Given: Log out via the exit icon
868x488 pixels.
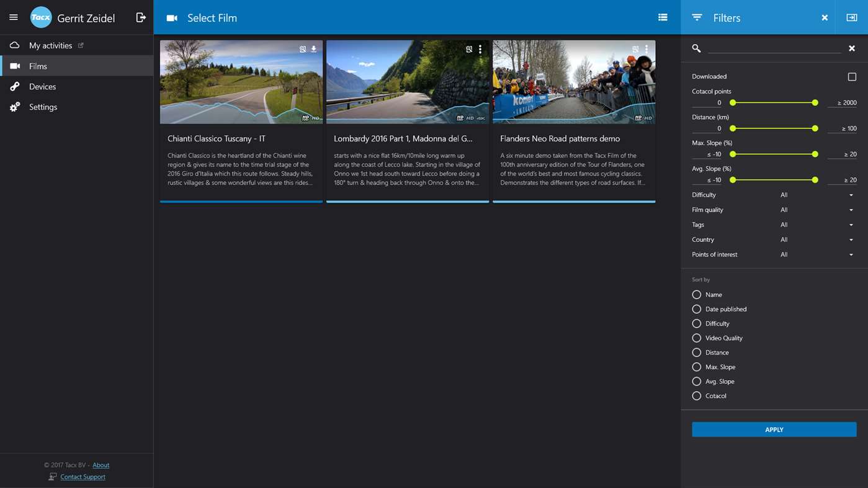Looking at the screenshot, I should (x=141, y=17).
